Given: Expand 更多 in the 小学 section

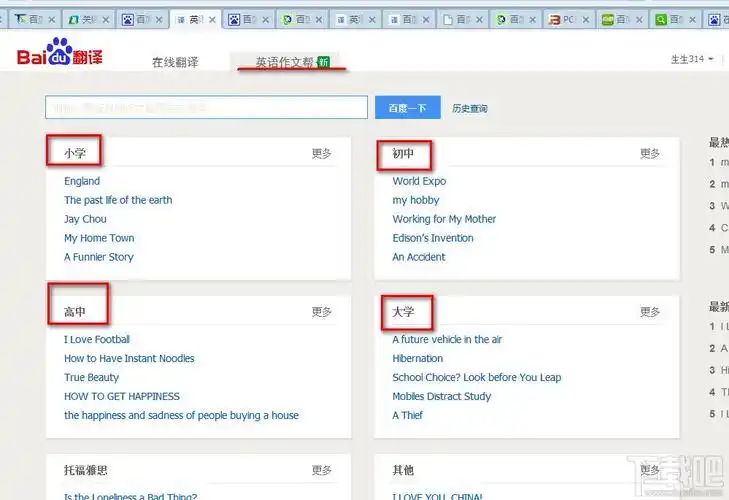Looking at the screenshot, I should 321,154.
